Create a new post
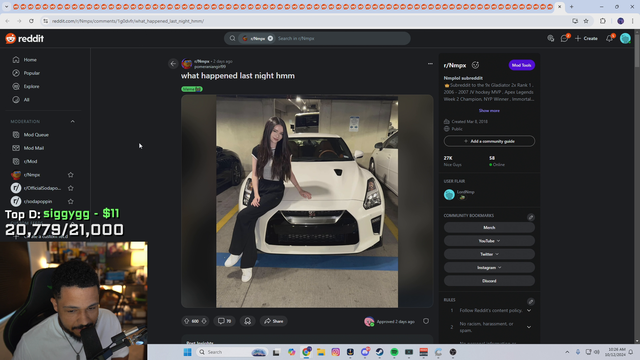The height and width of the screenshot is (360, 640). 586,38
